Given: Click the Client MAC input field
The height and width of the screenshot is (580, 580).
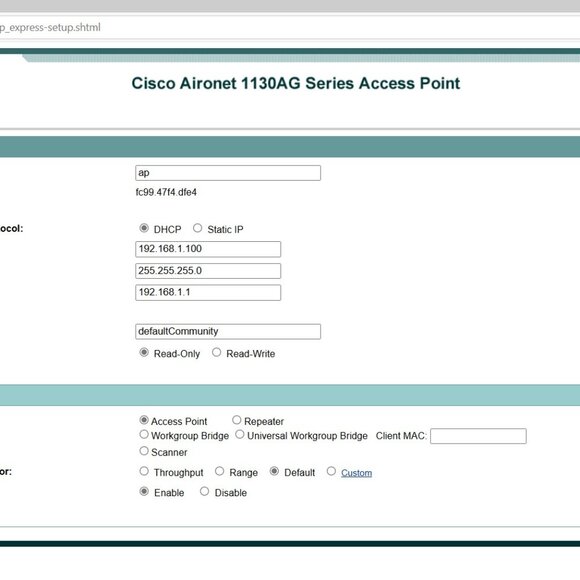Looking at the screenshot, I should [x=478, y=436].
